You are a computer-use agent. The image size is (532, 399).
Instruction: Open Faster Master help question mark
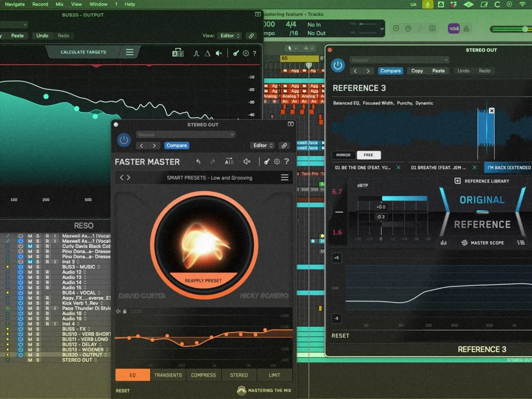[287, 161]
